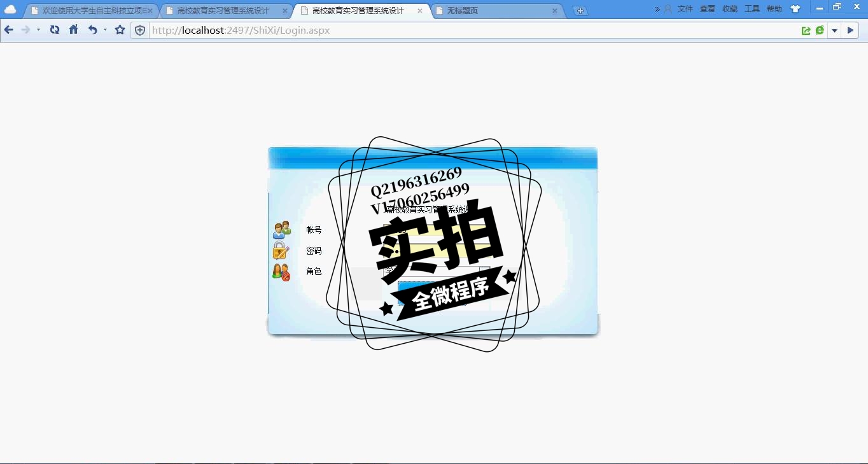Restore down the browser window

(837, 7)
